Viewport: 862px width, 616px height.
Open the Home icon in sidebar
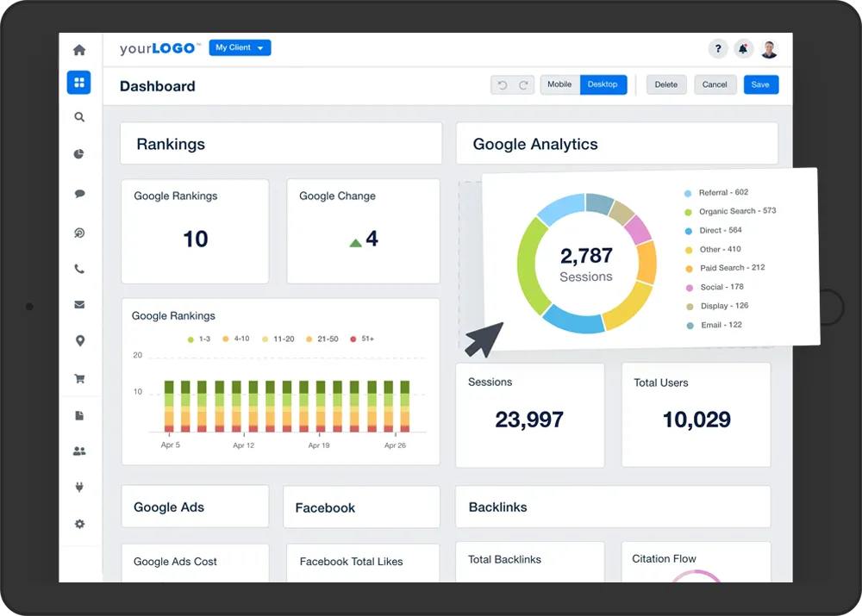pyautogui.click(x=79, y=50)
